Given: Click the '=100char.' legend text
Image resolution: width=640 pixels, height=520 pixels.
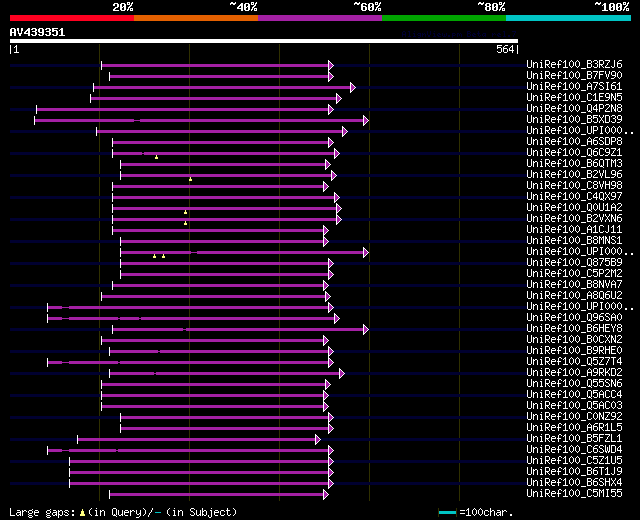Looking at the screenshot, I should click(x=486, y=513).
